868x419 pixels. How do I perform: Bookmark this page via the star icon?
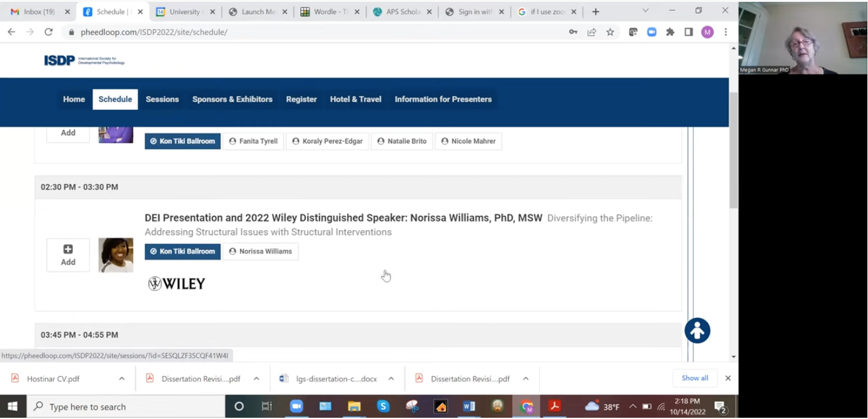[610, 31]
